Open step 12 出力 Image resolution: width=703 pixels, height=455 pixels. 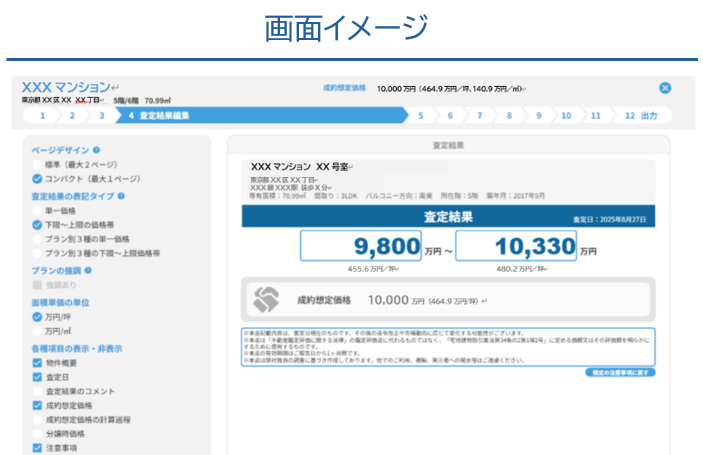click(641, 116)
